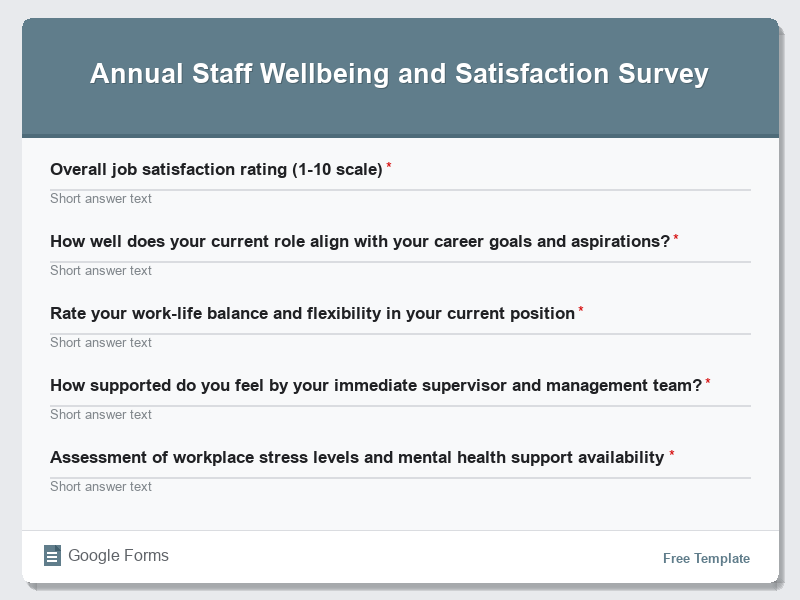Click the required asterisk on work-life balance question
Screen dimensions: 800x600
click(x=579, y=309)
